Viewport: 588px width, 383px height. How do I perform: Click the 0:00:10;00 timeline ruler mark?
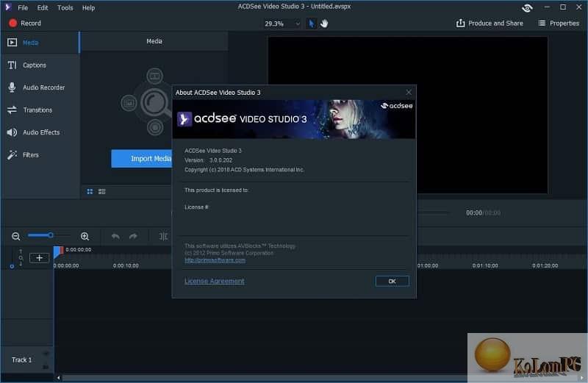[126, 265]
